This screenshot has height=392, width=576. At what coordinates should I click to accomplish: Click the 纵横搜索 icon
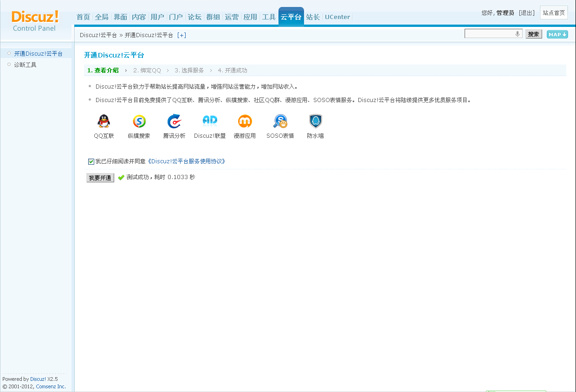coord(139,121)
